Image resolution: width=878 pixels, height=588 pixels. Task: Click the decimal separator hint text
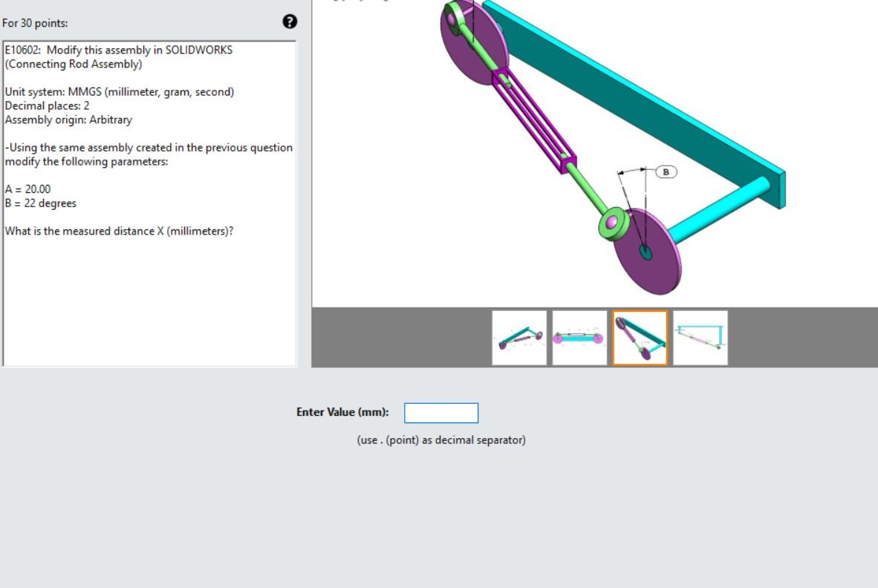pyautogui.click(x=441, y=440)
